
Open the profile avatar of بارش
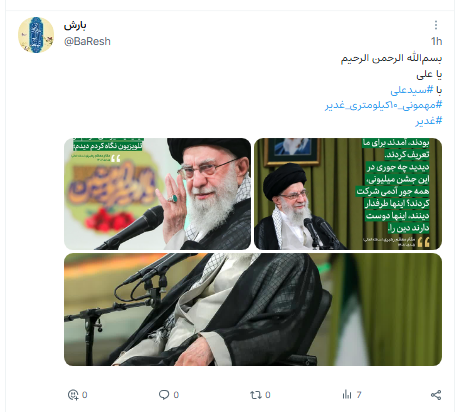click(36, 35)
